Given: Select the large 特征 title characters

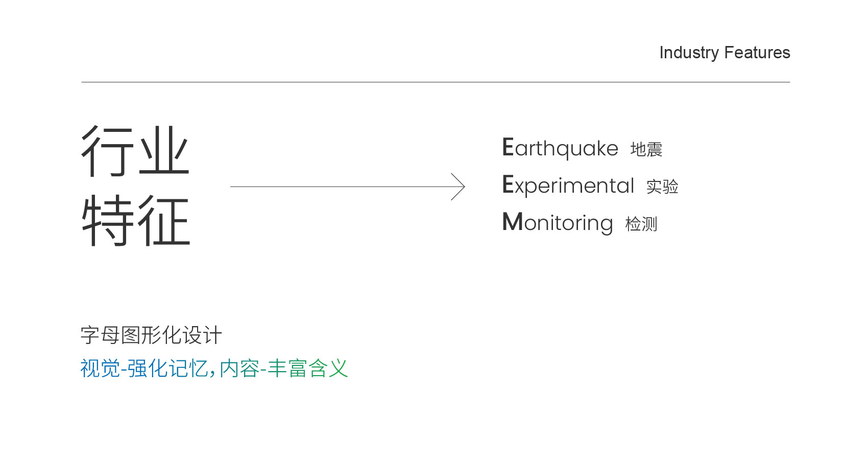Looking at the screenshot, I should click(x=135, y=220).
